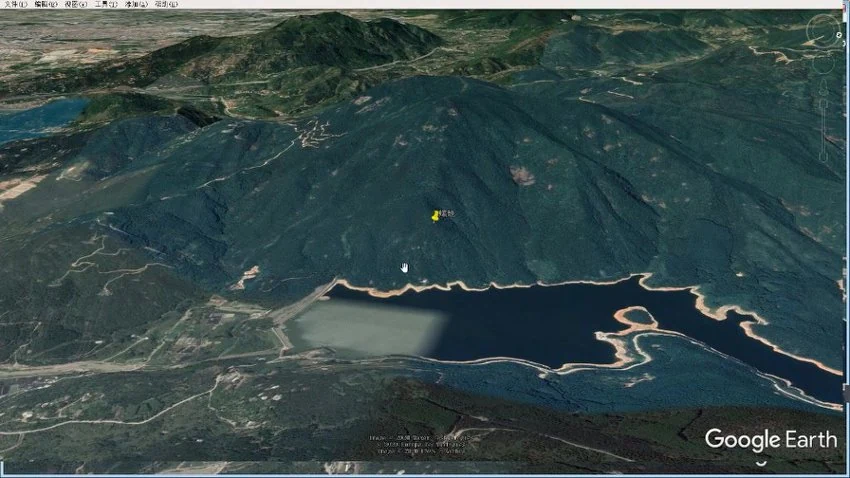Click the pan joystick navigation control
850x478 pixels.
coord(823,65)
